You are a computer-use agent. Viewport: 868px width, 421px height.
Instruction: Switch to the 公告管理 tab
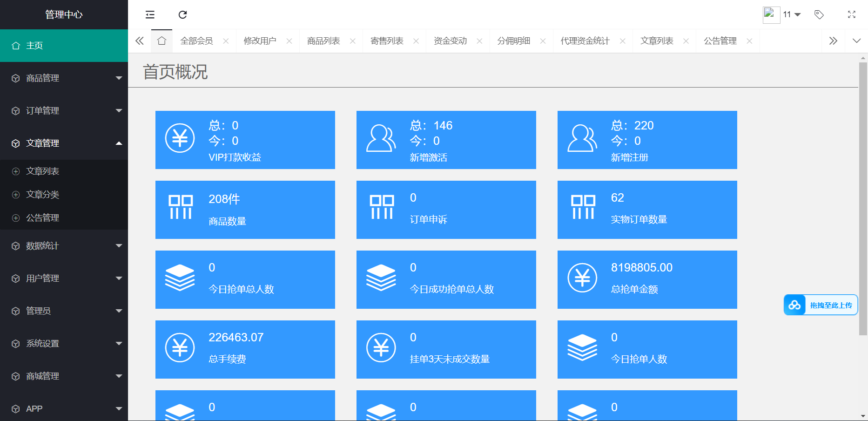[720, 41]
